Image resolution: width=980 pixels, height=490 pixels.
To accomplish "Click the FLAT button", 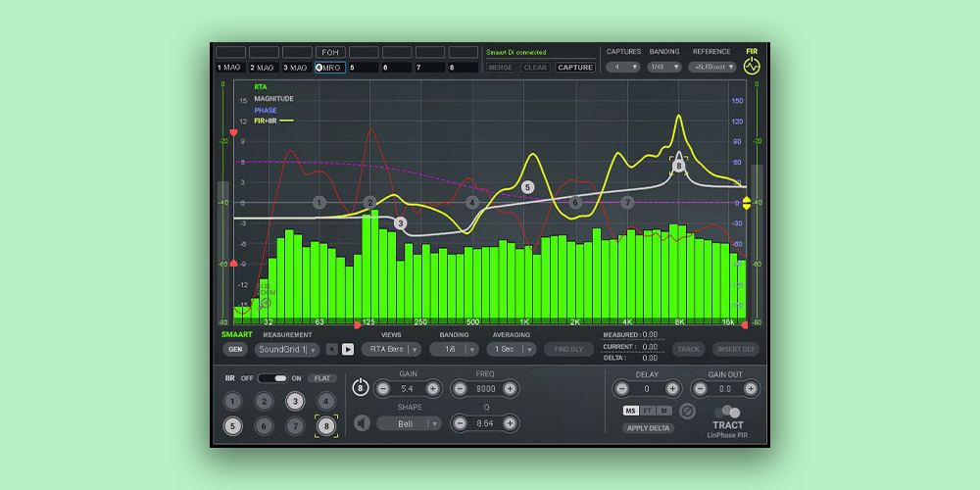I will (321, 378).
